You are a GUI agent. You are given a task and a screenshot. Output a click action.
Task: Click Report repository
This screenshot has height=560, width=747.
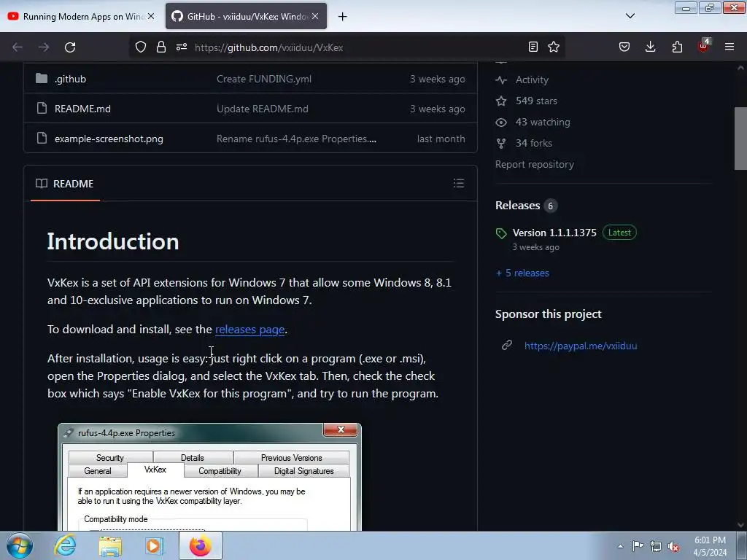click(x=535, y=164)
